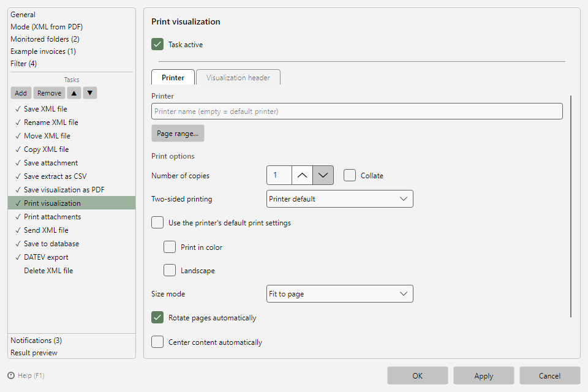Click the Cancel button
This screenshot has width=588, height=392.
[550, 375]
